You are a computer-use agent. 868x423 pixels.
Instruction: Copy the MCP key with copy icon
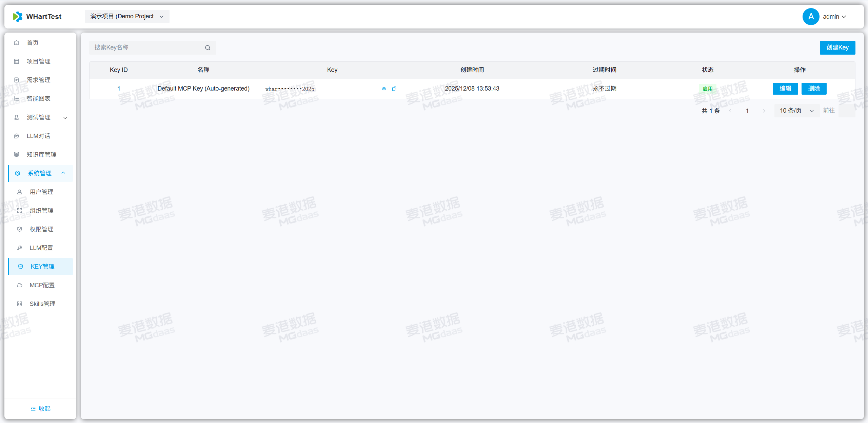coord(394,89)
